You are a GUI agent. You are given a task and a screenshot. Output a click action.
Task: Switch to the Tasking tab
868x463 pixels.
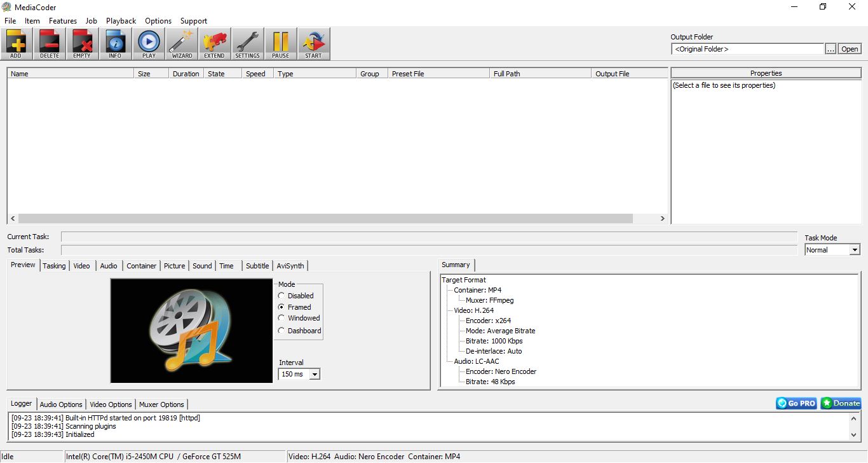click(x=54, y=266)
